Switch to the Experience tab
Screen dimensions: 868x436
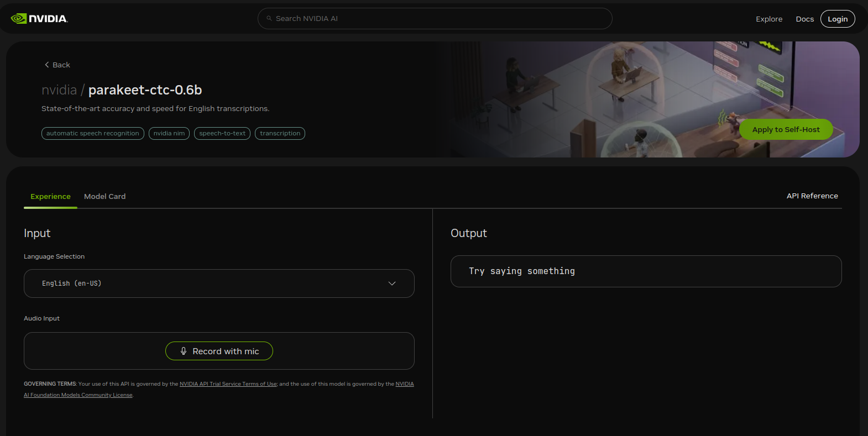(50, 196)
